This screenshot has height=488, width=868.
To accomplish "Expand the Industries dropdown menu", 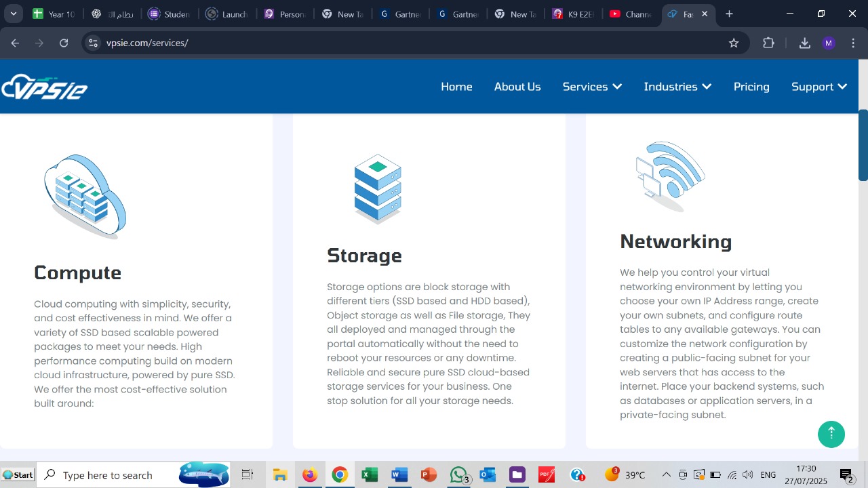I will (677, 86).
